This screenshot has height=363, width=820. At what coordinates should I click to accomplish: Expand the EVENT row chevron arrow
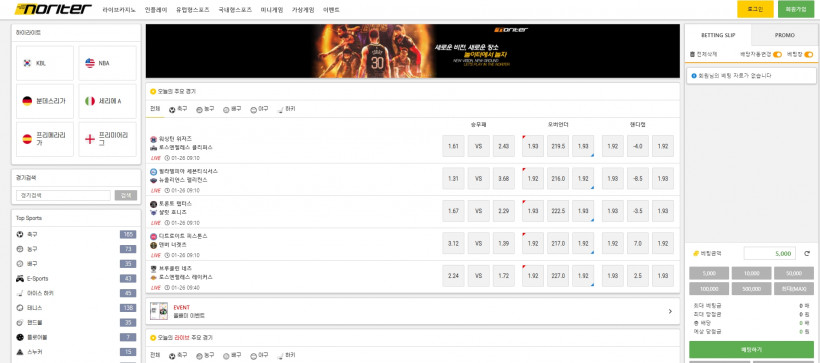pos(670,311)
